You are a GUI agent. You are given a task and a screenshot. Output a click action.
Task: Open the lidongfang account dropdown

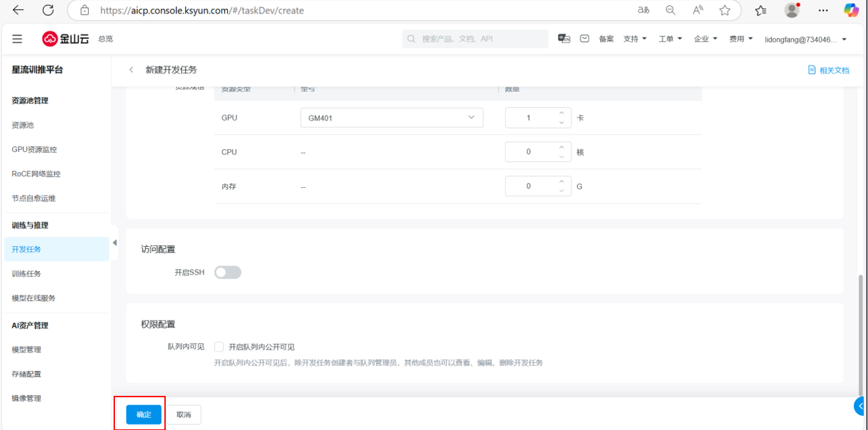(x=805, y=39)
